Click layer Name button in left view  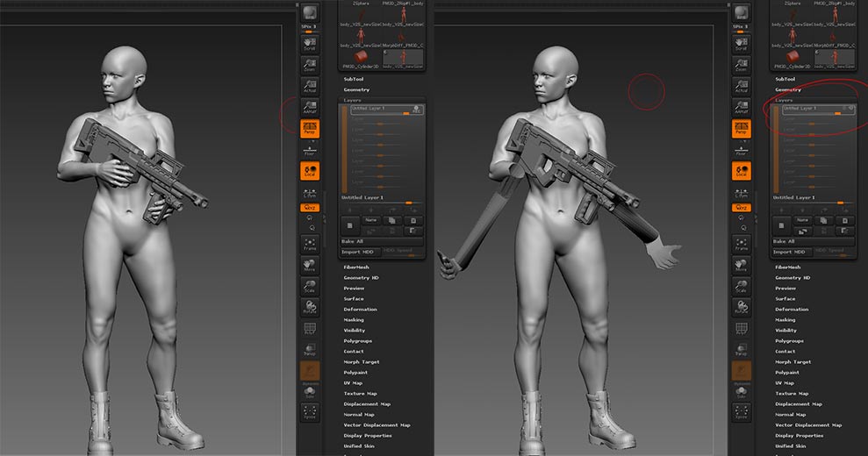[371, 220]
